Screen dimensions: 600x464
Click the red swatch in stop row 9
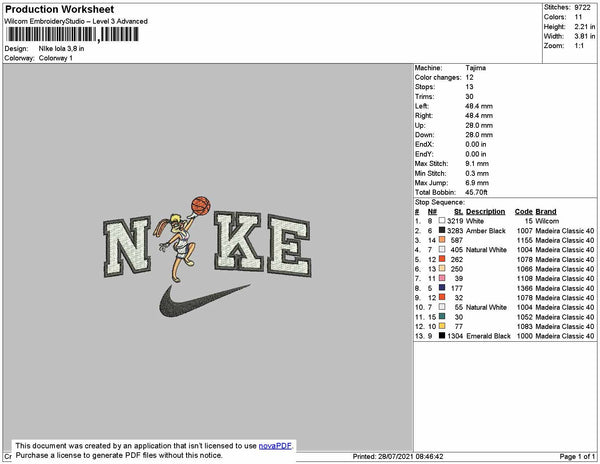(x=442, y=297)
